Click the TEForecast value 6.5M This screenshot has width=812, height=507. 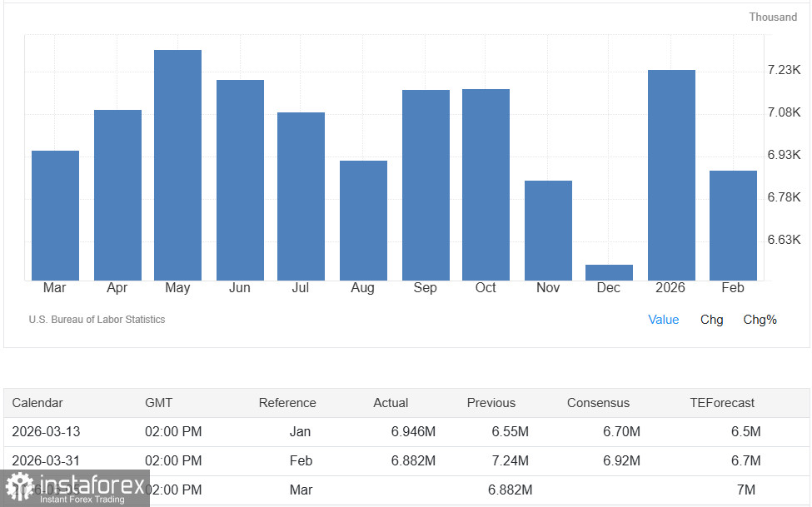[x=745, y=431]
